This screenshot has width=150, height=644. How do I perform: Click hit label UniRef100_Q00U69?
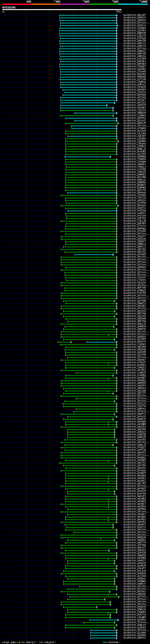(135, 255)
